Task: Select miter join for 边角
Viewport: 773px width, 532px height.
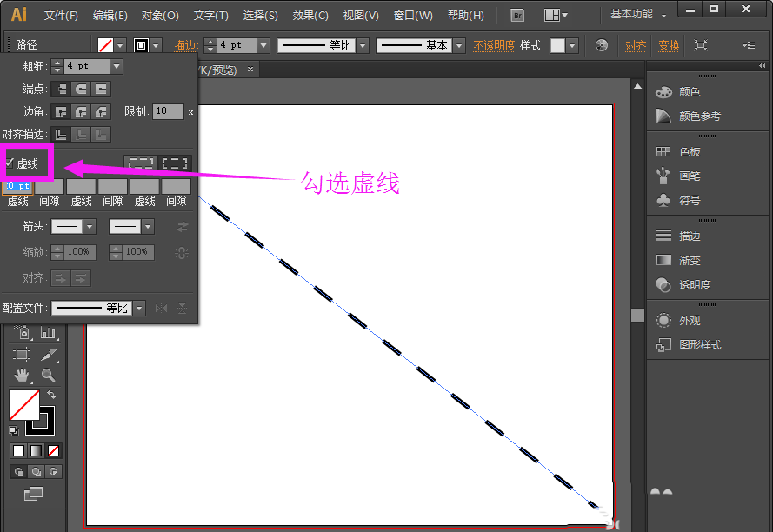Action: point(61,112)
